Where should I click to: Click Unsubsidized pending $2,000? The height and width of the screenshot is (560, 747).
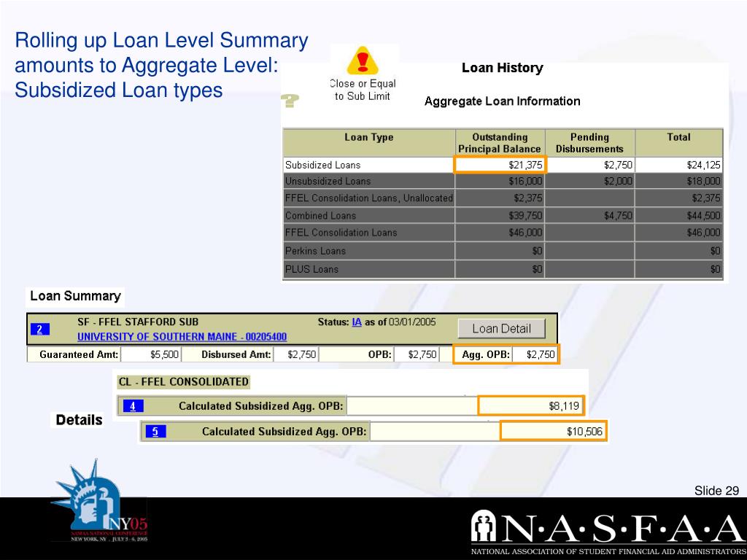click(618, 181)
